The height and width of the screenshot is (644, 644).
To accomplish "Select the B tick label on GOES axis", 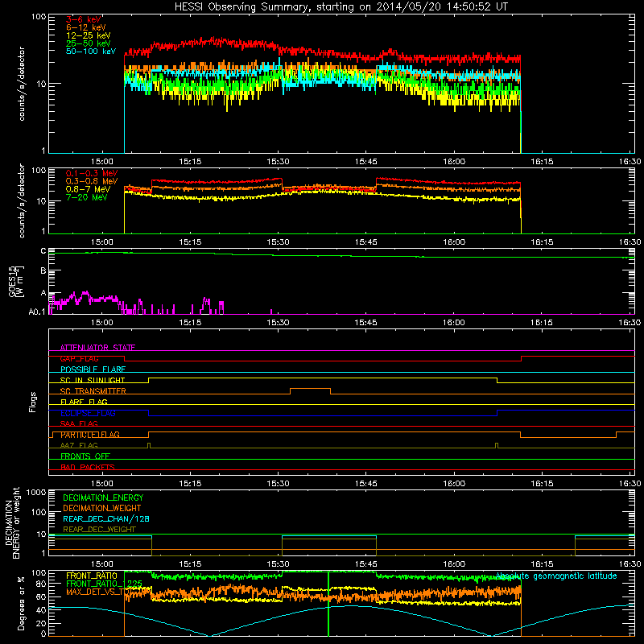I will click(43, 270).
